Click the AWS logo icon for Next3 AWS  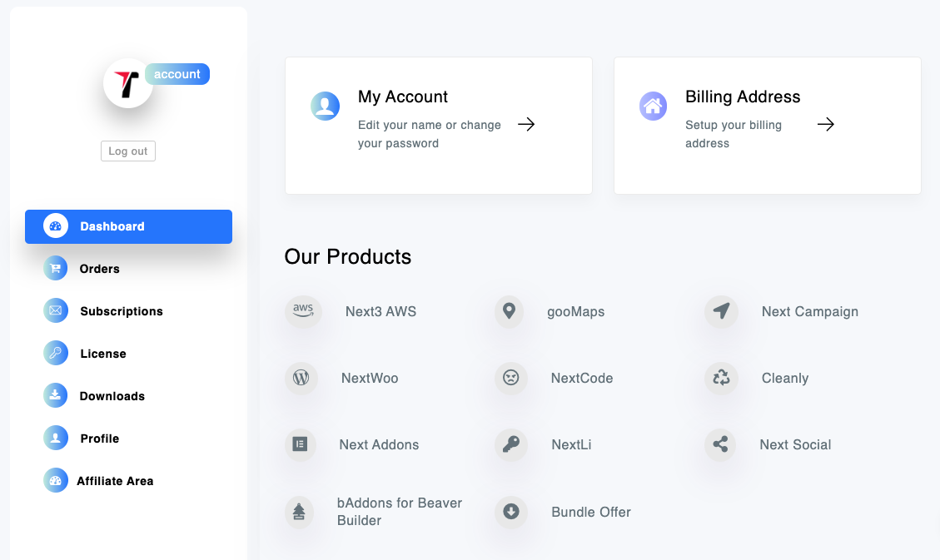303,311
